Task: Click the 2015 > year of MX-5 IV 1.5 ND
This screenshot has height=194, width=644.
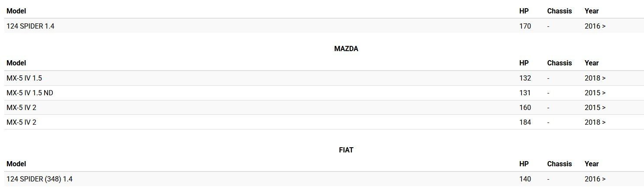Action: coord(595,93)
